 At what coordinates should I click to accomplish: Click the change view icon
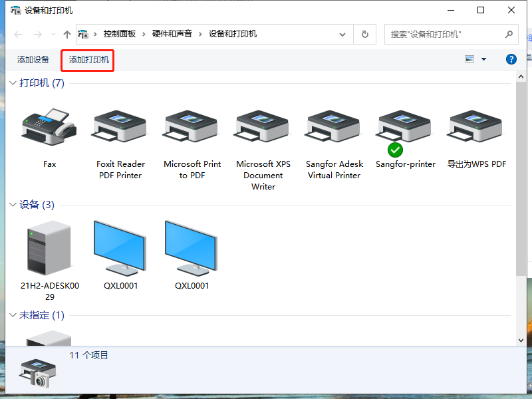coord(469,59)
